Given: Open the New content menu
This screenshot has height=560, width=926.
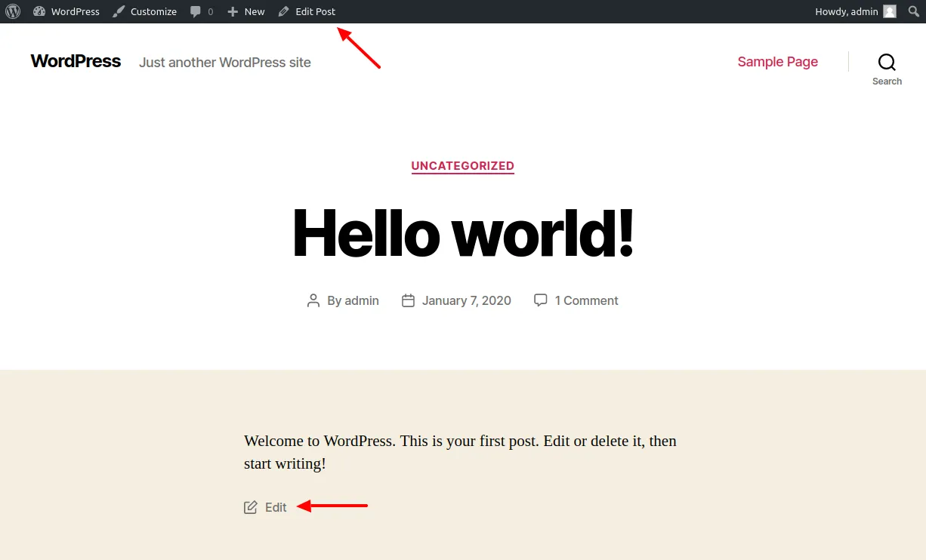Looking at the screenshot, I should pyautogui.click(x=255, y=11).
